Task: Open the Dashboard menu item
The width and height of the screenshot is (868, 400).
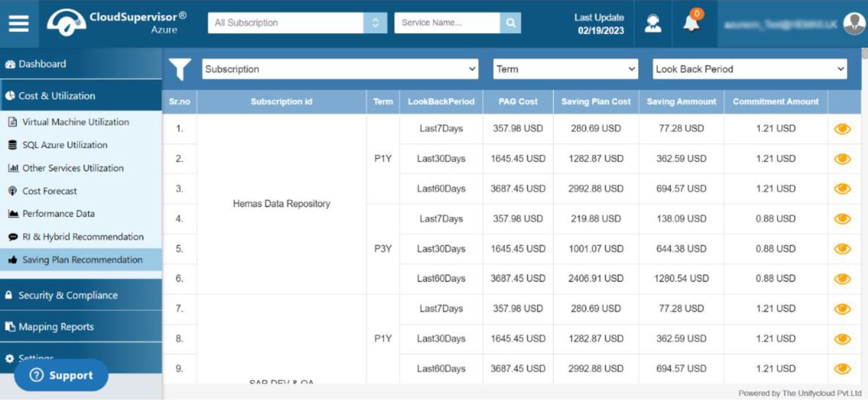Action: point(81,64)
